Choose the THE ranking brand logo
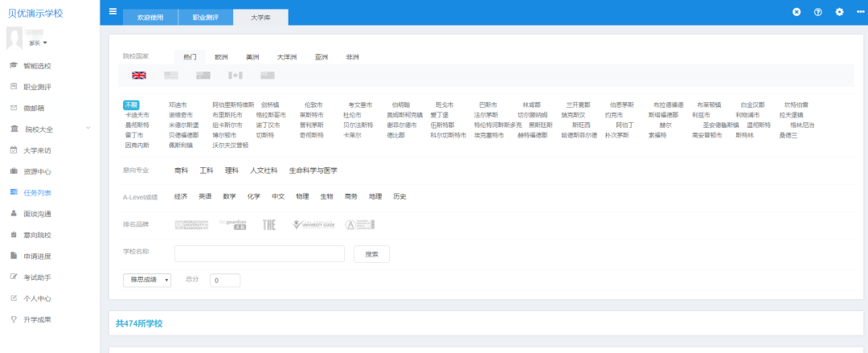The height and width of the screenshot is (353, 868). [269, 224]
